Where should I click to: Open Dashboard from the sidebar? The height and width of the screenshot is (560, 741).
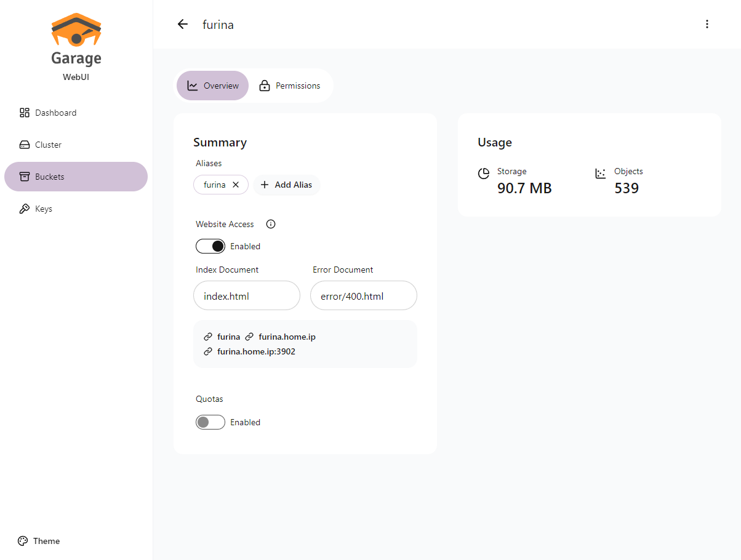[55, 113]
